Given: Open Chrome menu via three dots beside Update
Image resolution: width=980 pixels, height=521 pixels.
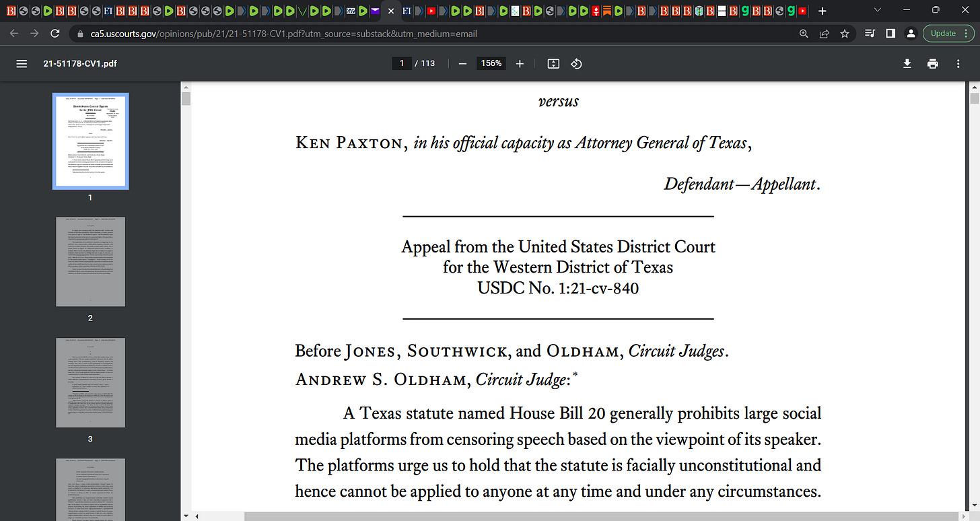Looking at the screenshot, I should coord(965,33).
